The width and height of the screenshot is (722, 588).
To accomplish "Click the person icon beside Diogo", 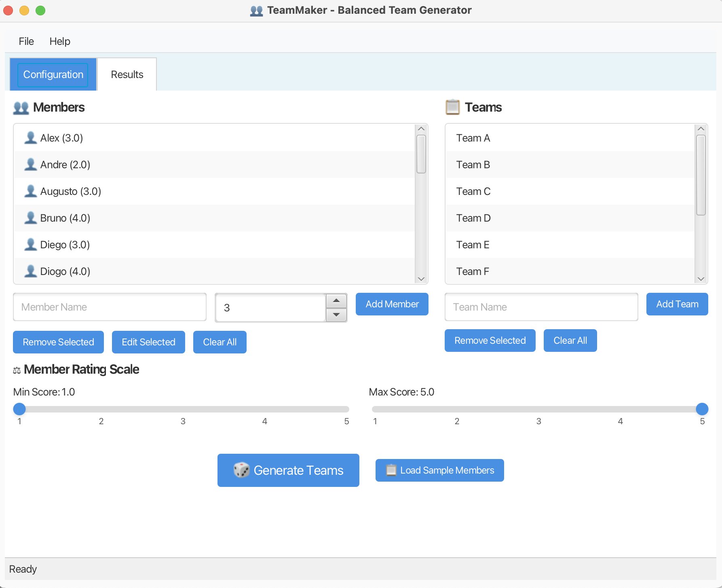I will (x=30, y=271).
